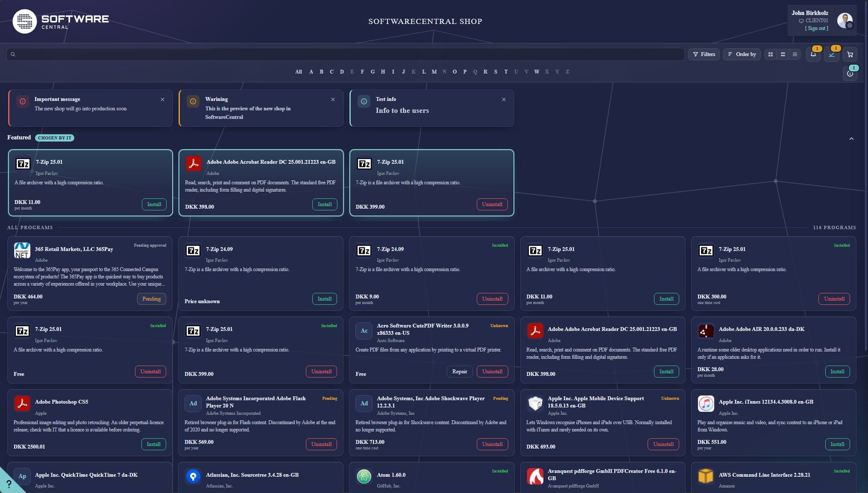Open the Filters panel

click(x=704, y=54)
